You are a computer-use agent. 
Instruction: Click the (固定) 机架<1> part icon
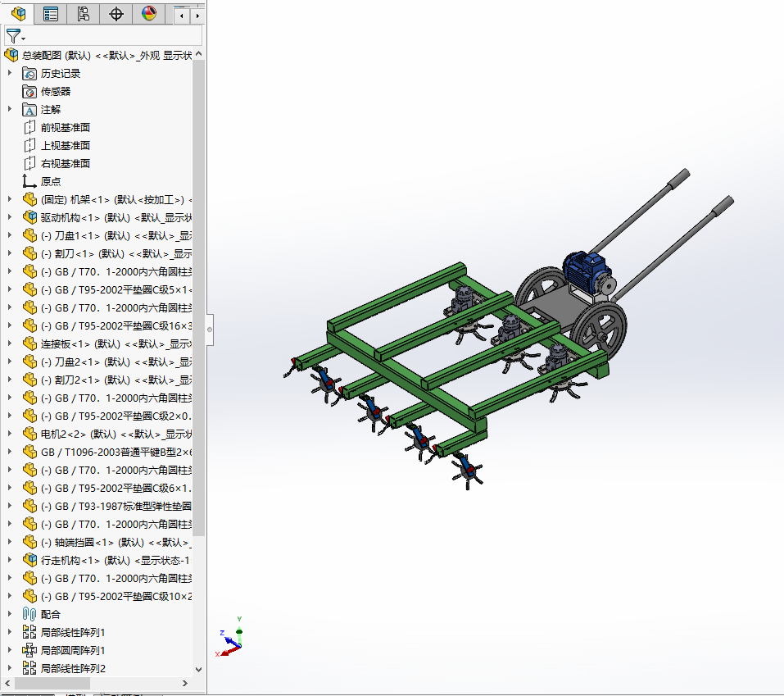[x=30, y=199]
